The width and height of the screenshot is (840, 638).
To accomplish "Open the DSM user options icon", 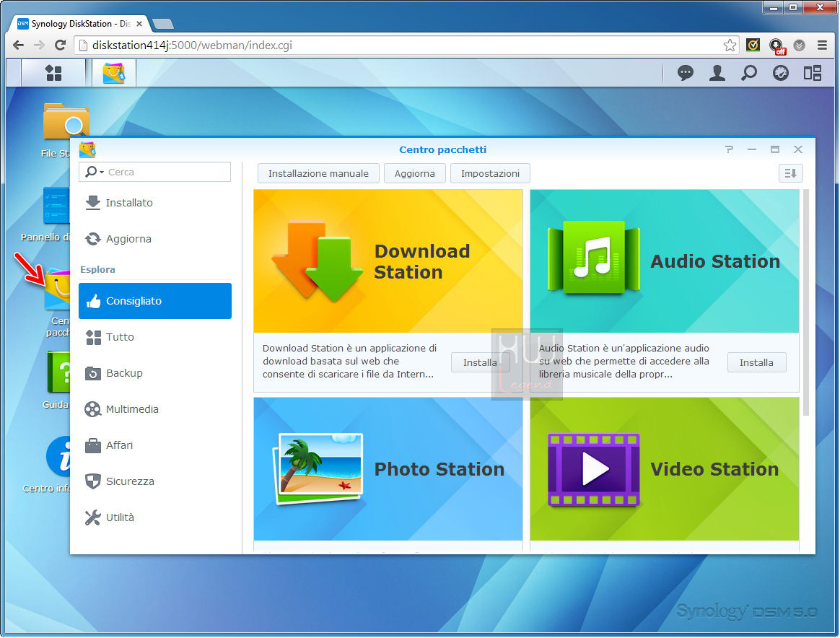I will pos(717,73).
